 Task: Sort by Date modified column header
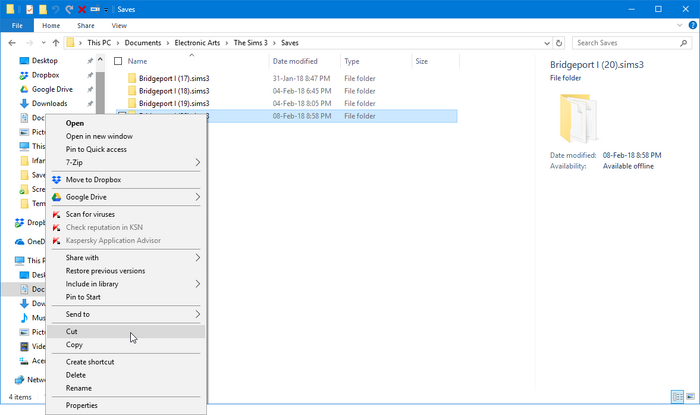295,61
